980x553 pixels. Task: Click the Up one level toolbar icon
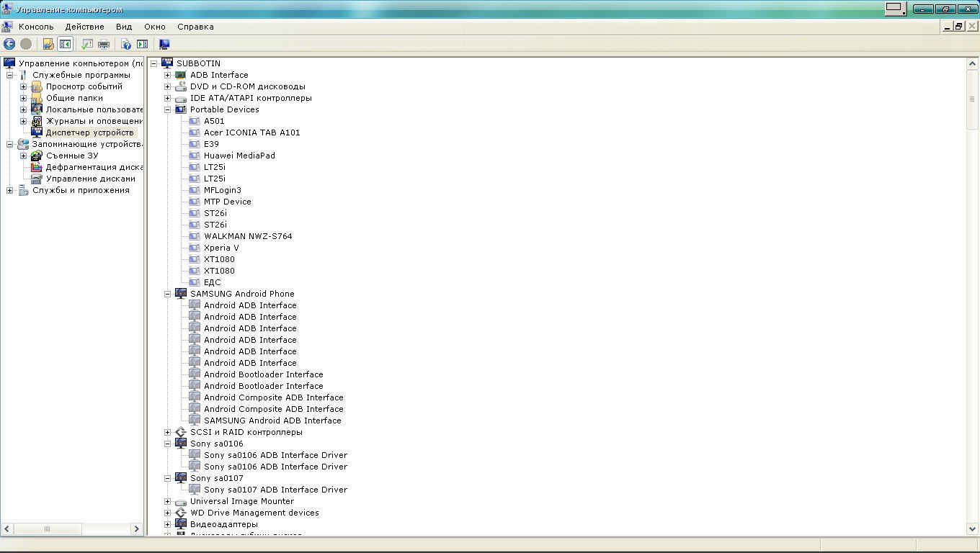point(48,44)
